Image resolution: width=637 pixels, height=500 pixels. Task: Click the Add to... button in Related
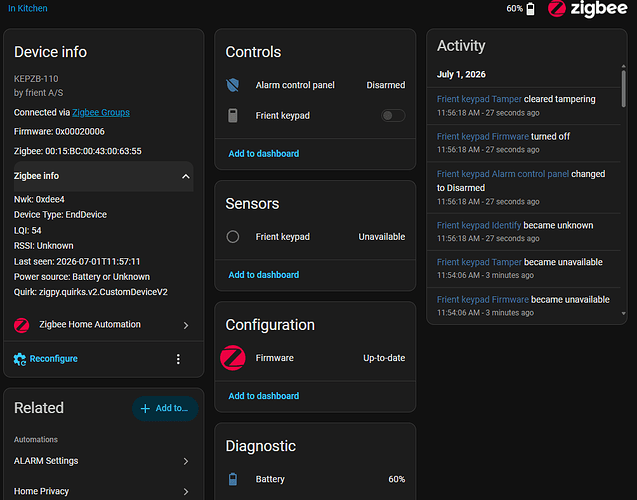165,408
